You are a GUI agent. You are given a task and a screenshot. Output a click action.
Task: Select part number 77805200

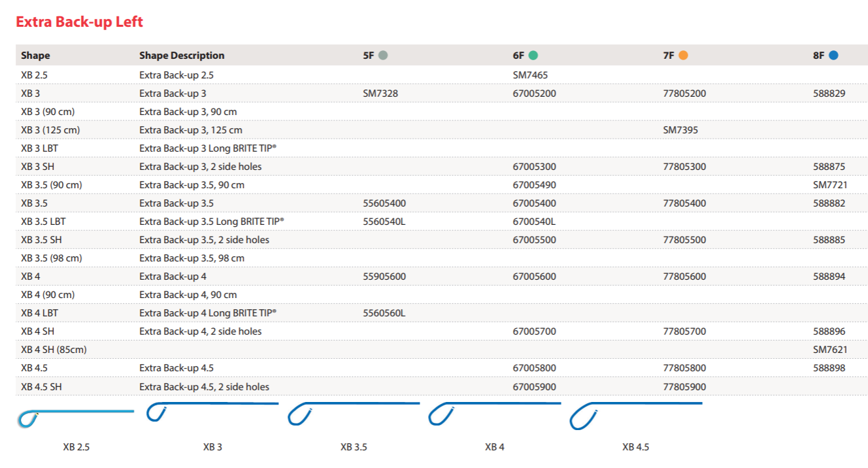(684, 93)
